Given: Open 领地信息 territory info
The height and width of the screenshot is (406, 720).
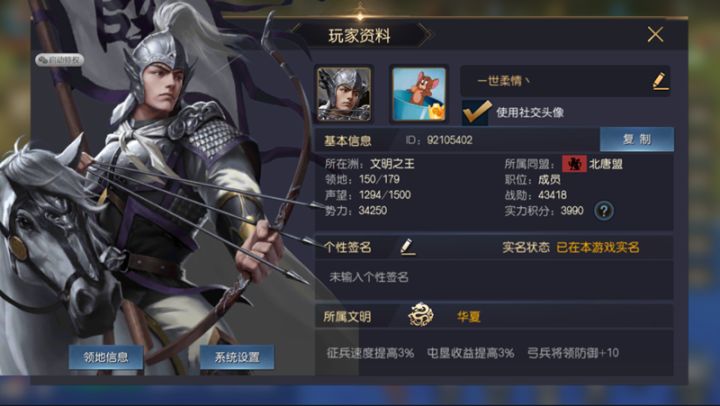Looking at the screenshot, I should pyautogui.click(x=106, y=357).
